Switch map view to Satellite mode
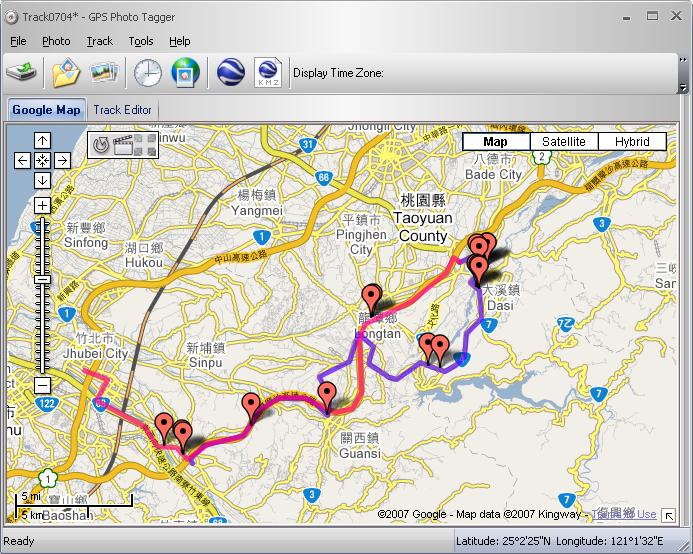 coord(564,141)
